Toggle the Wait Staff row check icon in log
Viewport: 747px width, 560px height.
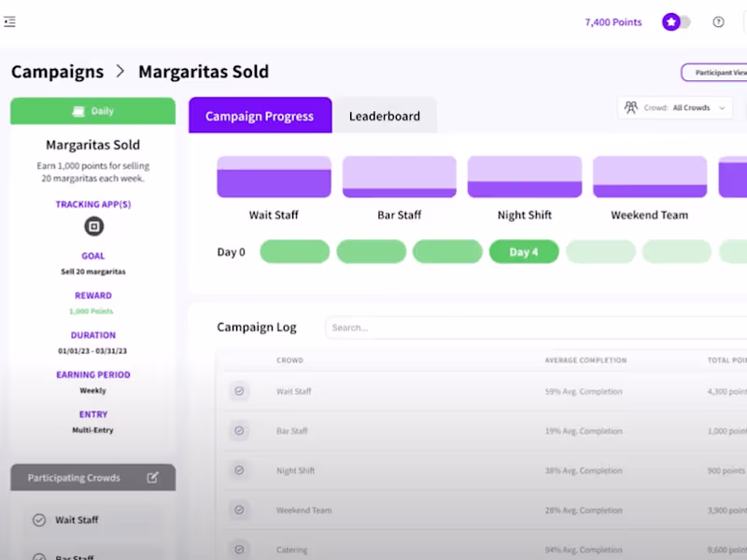click(239, 391)
